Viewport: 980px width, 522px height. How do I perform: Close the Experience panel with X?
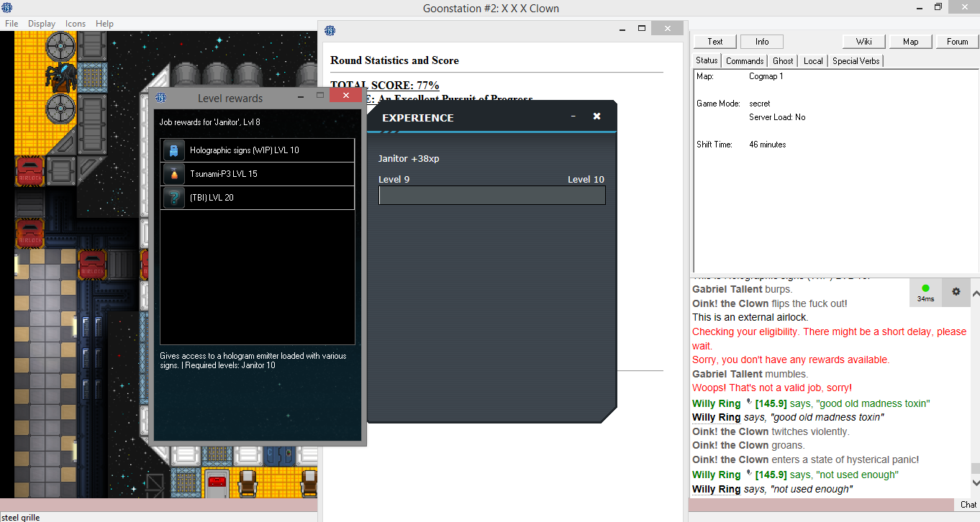pyautogui.click(x=596, y=116)
